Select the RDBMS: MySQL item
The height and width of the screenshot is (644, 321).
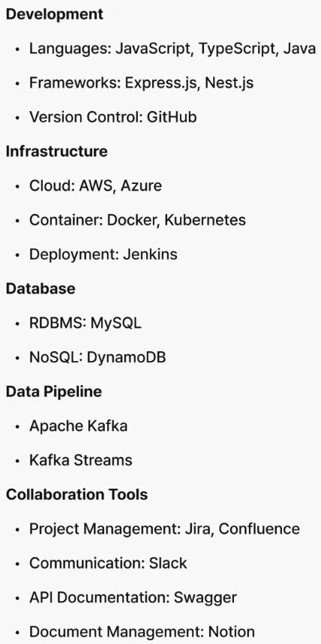point(85,324)
